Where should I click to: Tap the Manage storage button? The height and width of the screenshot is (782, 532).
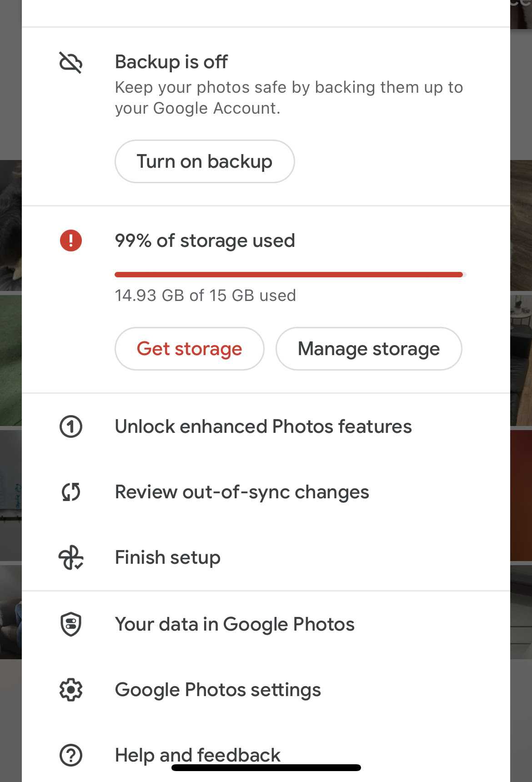click(369, 349)
